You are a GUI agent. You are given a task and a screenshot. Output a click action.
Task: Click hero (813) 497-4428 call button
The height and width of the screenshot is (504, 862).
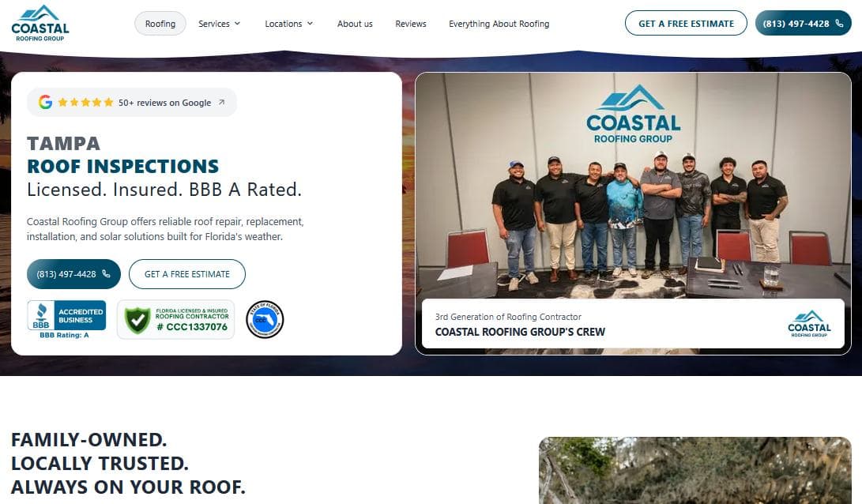coord(73,273)
